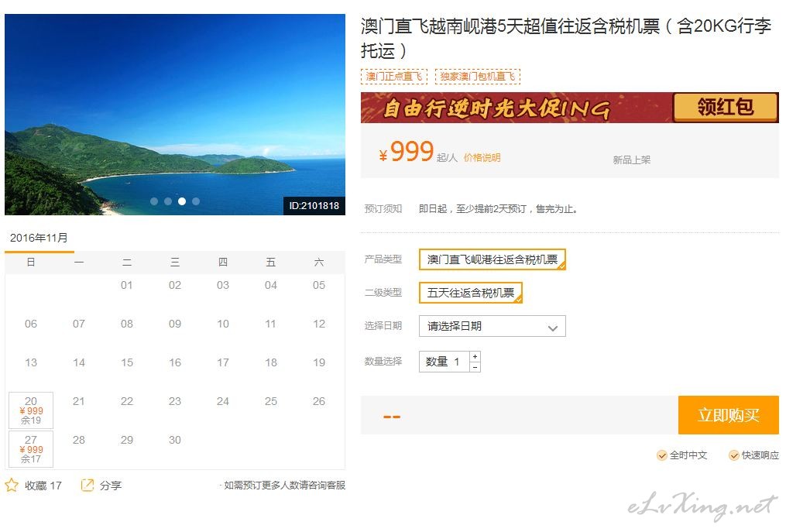The height and width of the screenshot is (532, 786).
Task: Select third active carousel dot
Action: tap(182, 201)
